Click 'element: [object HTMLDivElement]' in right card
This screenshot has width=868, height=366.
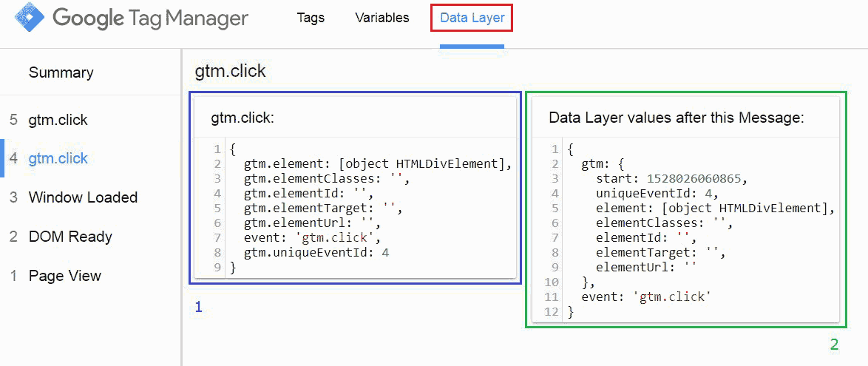(x=715, y=209)
